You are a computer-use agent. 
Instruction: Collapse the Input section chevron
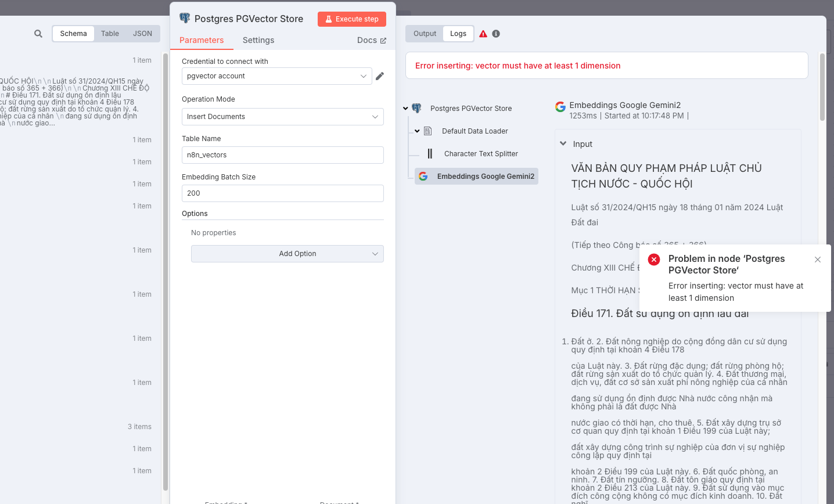(x=563, y=143)
